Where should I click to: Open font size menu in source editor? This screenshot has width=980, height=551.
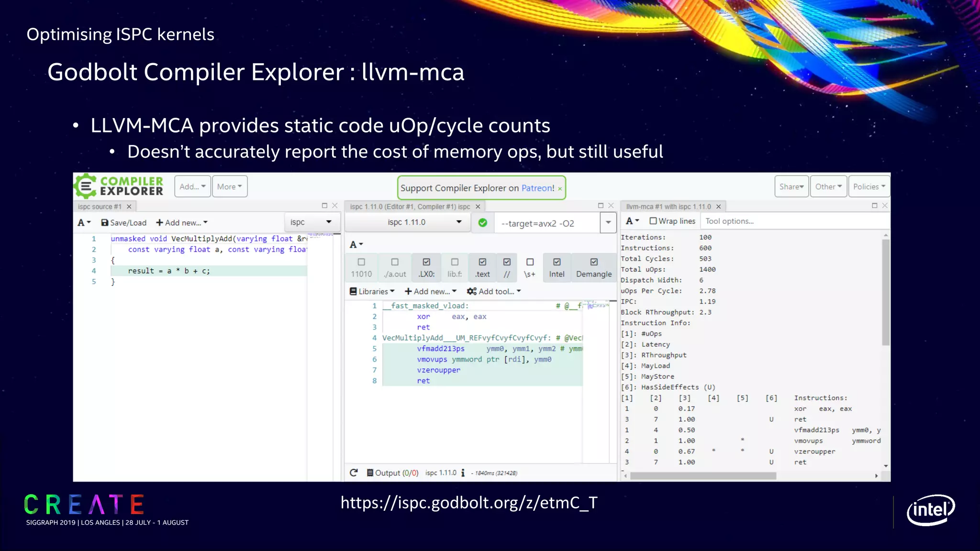84,222
